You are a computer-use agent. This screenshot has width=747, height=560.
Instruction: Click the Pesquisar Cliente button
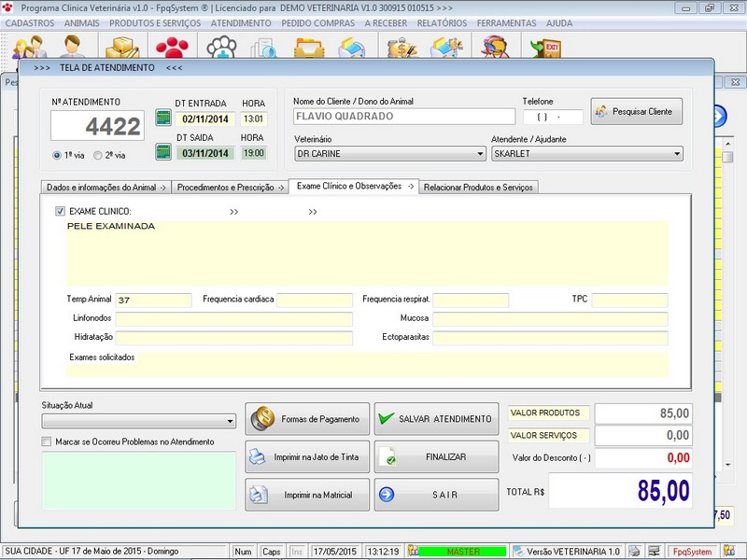(x=637, y=111)
